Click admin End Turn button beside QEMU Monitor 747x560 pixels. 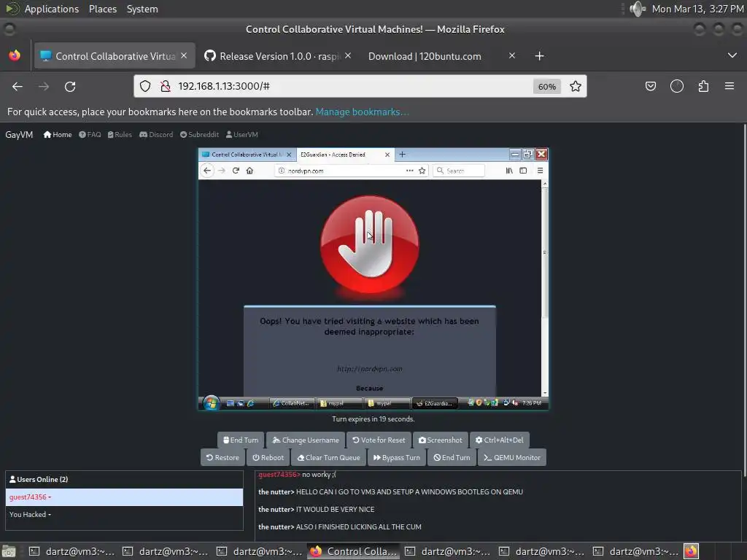pos(452,458)
